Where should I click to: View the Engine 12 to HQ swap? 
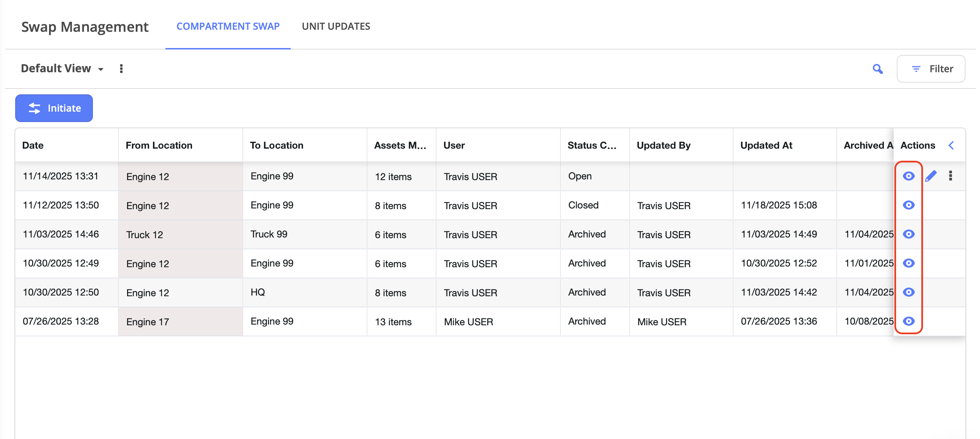point(909,292)
